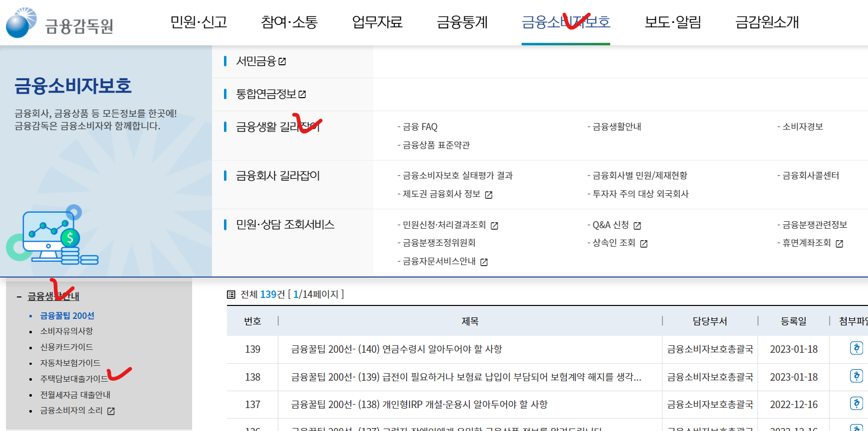The height and width of the screenshot is (431, 868).
Task: Open 금융분쟁관련정보 link
Action: 815,225
